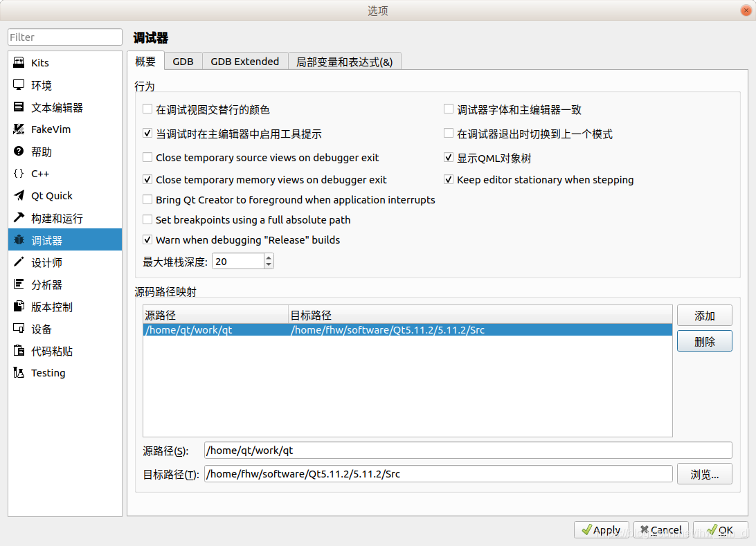Click the 添加 button

[704, 316]
